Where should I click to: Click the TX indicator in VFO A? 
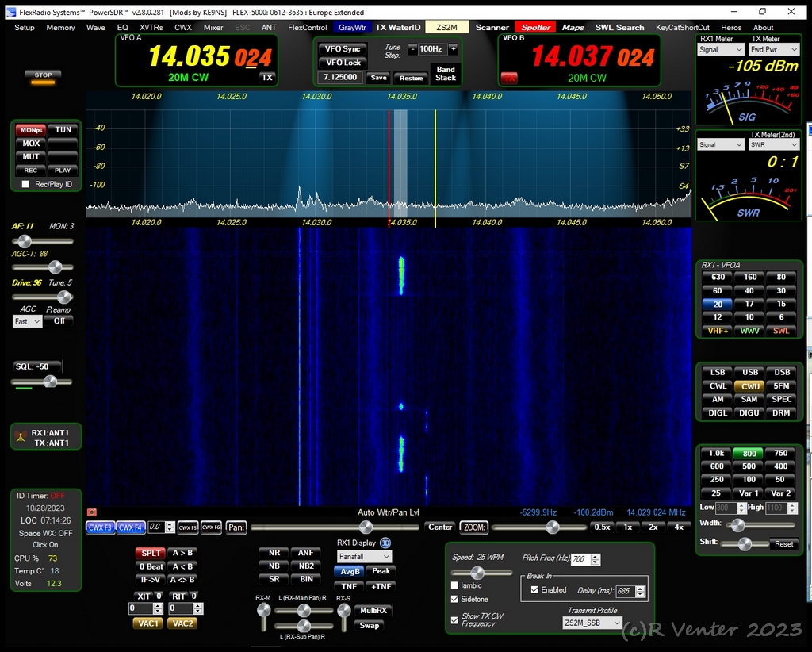point(267,77)
